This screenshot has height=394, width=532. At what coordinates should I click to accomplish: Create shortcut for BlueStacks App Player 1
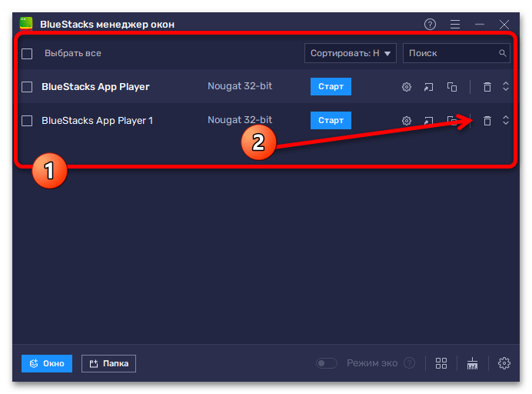tap(428, 121)
